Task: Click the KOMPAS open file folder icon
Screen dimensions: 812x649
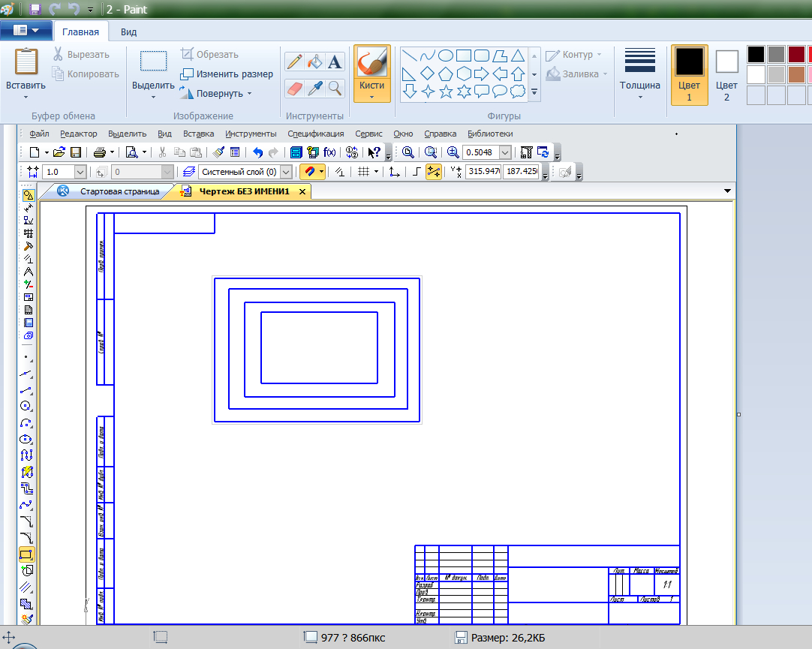Action: pyautogui.click(x=59, y=152)
